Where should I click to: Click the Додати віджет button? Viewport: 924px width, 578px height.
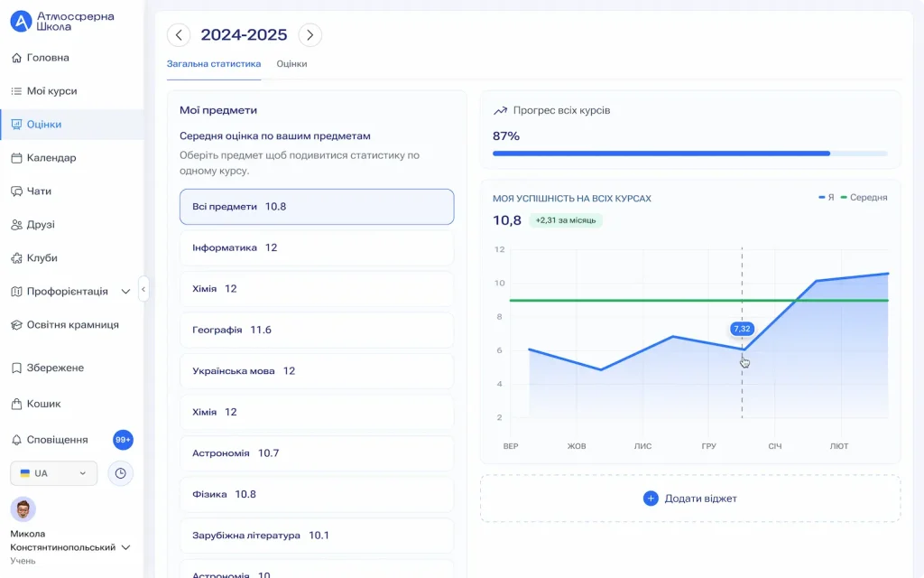point(691,499)
